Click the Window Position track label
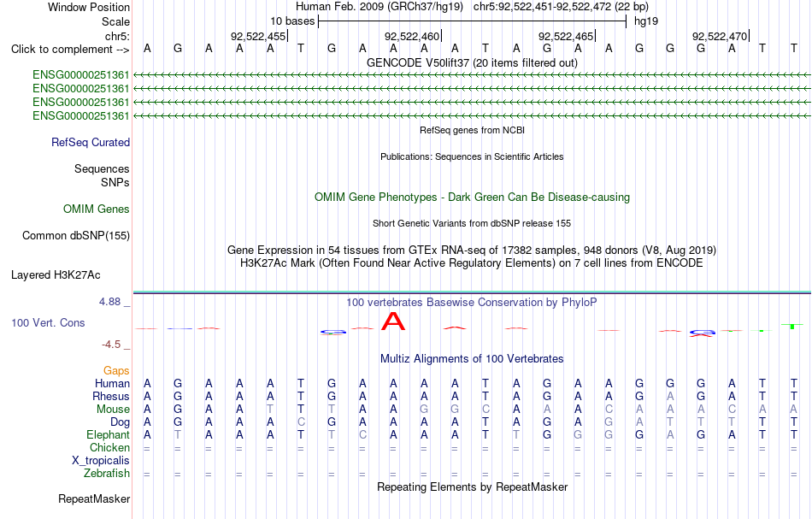The height and width of the screenshot is (519, 812). 89,7
